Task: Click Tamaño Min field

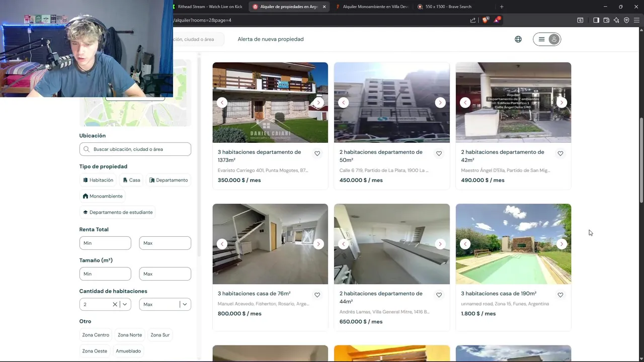Action: [x=105, y=274]
